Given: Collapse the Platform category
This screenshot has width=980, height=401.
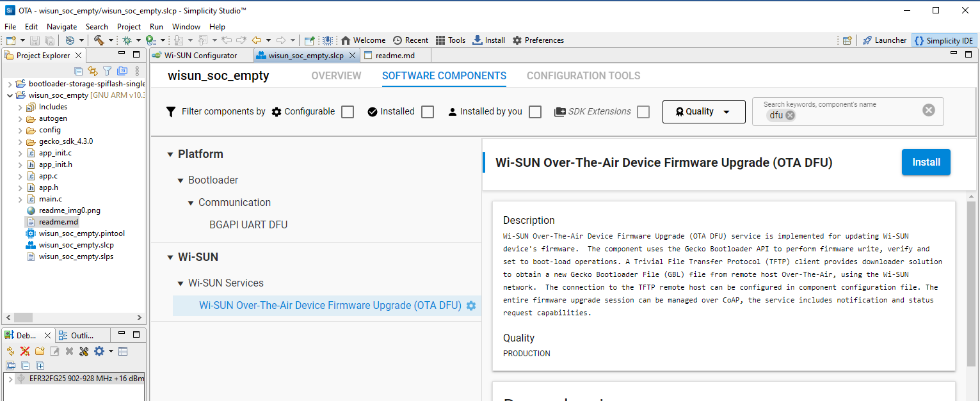Looking at the screenshot, I should tap(170, 155).
